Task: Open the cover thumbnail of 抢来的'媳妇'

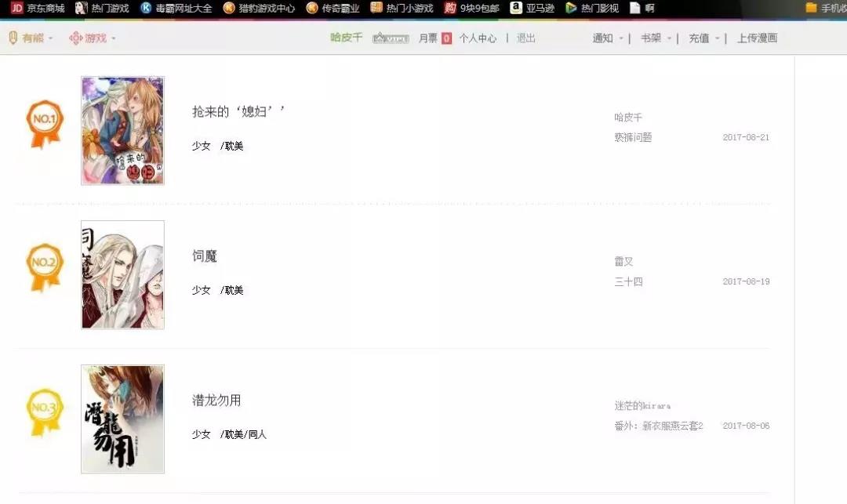Action: tap(122, 131)
